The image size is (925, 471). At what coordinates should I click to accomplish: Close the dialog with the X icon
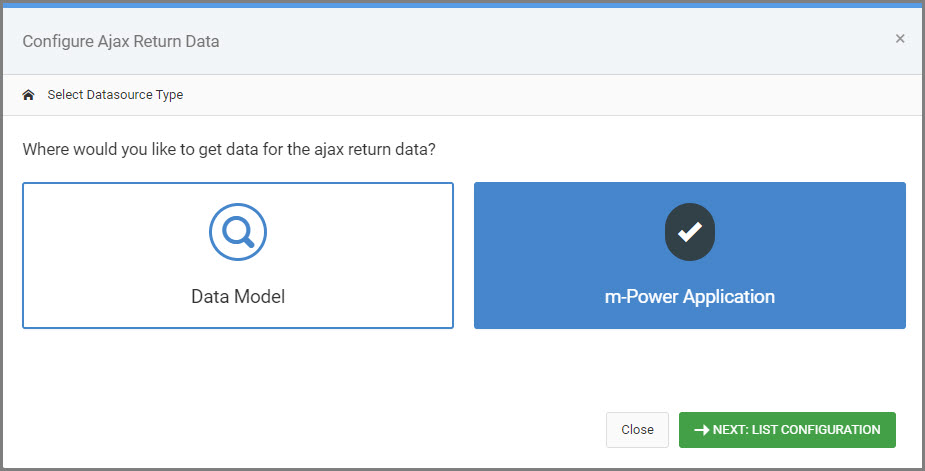900,38
